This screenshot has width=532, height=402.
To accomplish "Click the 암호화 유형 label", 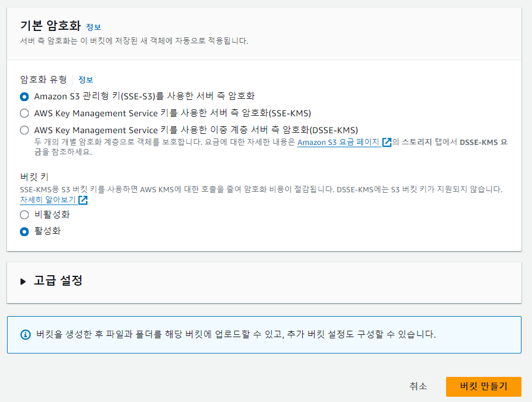I will click(x=43, y=79).
